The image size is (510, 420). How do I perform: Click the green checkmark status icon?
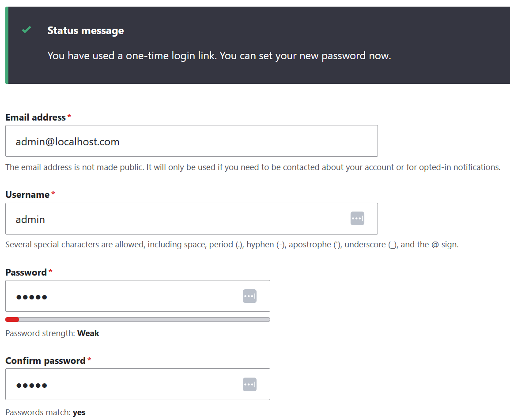click(26, 30)
